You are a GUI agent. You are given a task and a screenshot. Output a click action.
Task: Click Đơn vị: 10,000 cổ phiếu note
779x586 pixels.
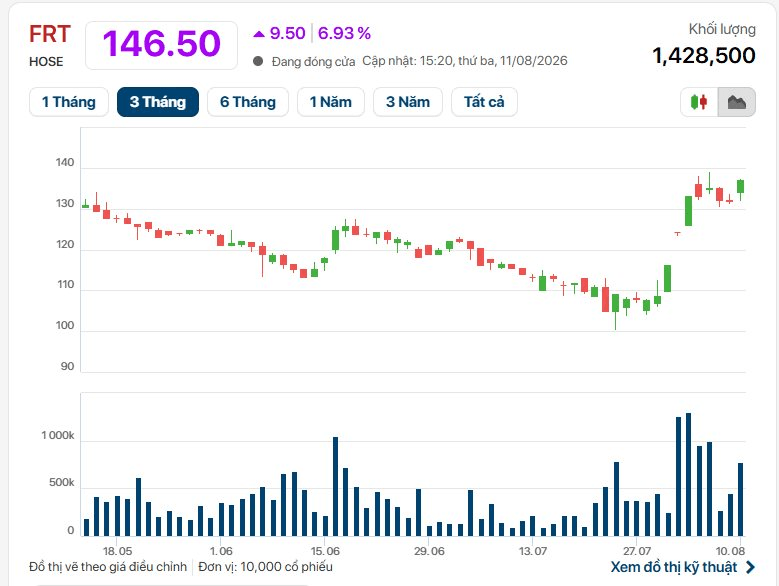click(x=265, y=567)
